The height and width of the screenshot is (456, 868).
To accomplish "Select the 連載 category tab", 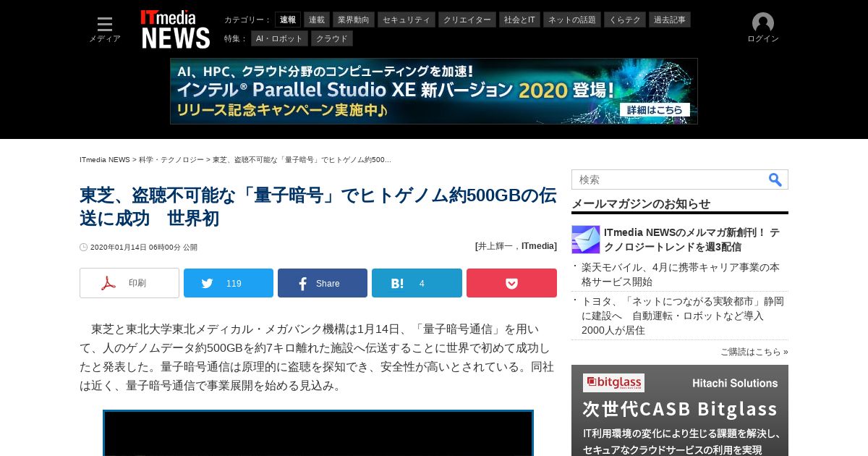I will click(x=317, y=20).
